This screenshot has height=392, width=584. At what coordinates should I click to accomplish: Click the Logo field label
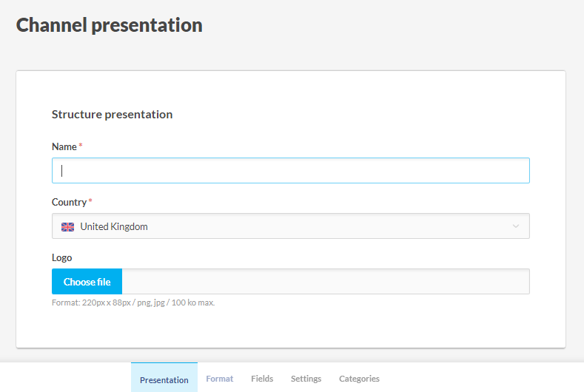[62, 257]
